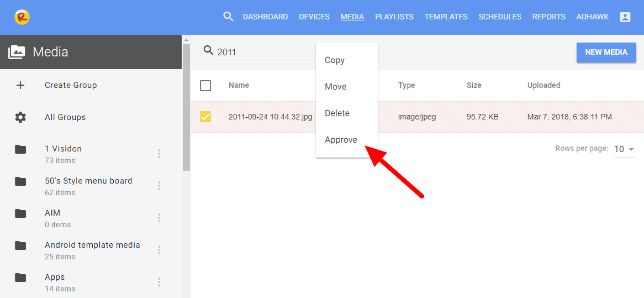The image size is (644, 298).
Task: Choose Approve from the context menu
Action: 347,140
